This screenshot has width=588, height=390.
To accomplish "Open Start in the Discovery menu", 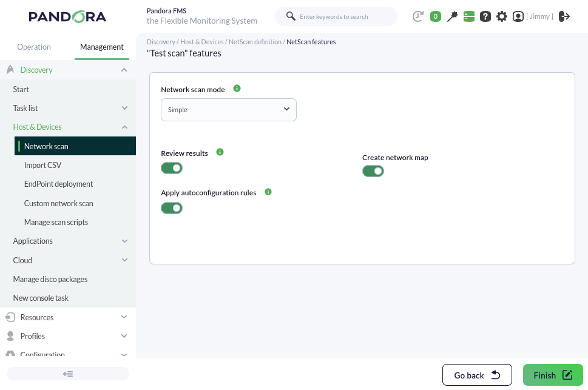I will (21, 89).
